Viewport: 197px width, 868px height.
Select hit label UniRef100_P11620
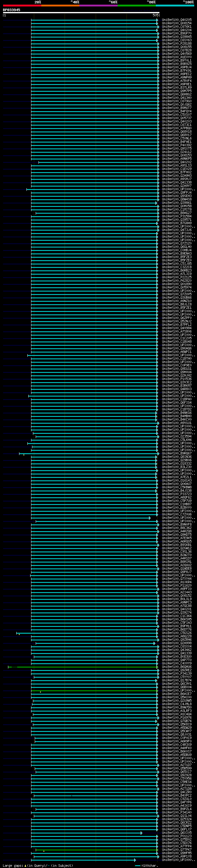coord(177,585)
